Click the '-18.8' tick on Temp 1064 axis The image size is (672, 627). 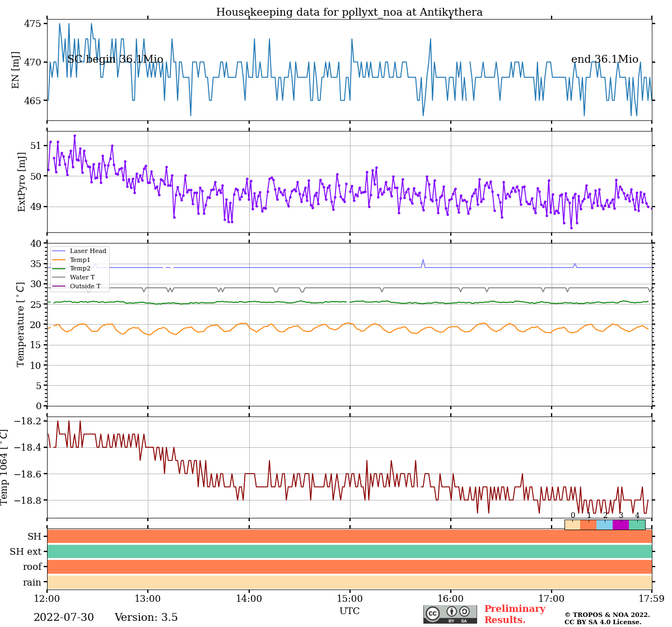click(26, 500)
